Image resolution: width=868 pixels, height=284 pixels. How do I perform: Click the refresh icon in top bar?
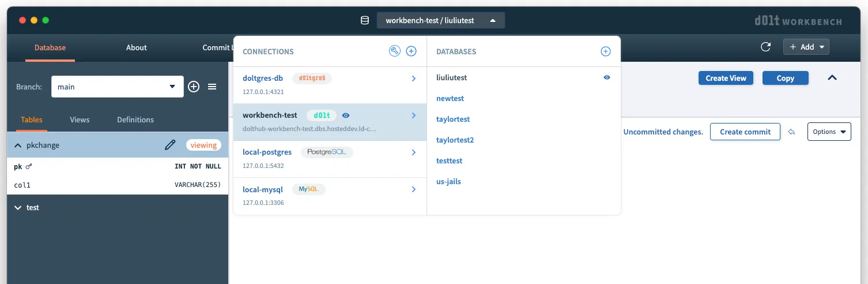pos(766,47)
